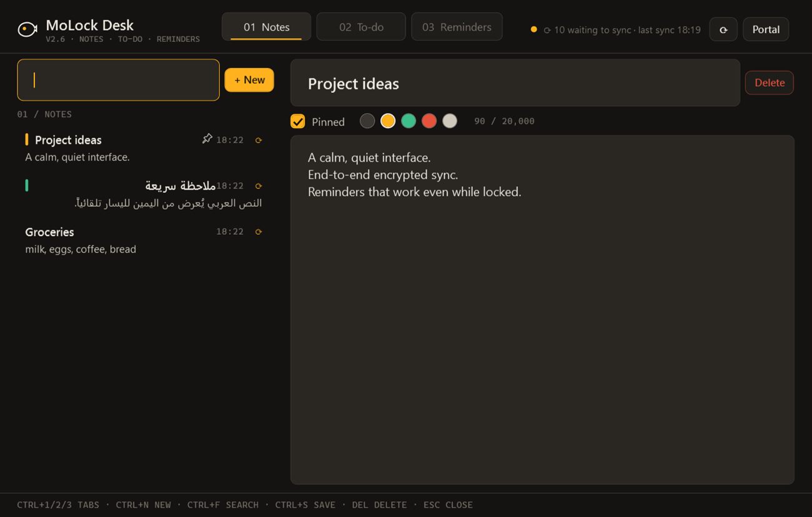Image resolution: width=812 pixels, height=517 pixels.
Task: Click the line "End-to-end encrypted sync." in editor
Action: coord(383,175)
